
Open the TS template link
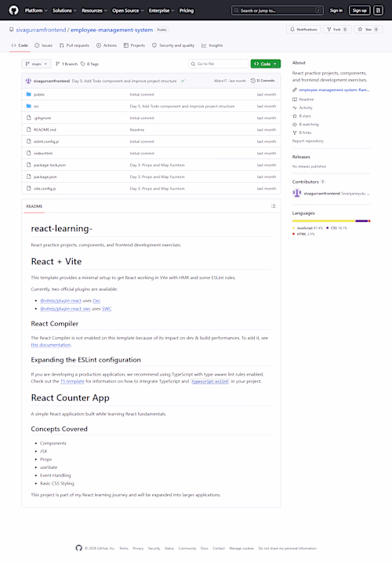point(72,381)
